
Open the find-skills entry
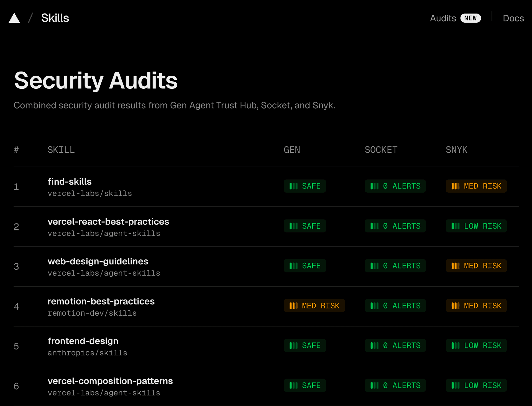click(x=70, y=182)
